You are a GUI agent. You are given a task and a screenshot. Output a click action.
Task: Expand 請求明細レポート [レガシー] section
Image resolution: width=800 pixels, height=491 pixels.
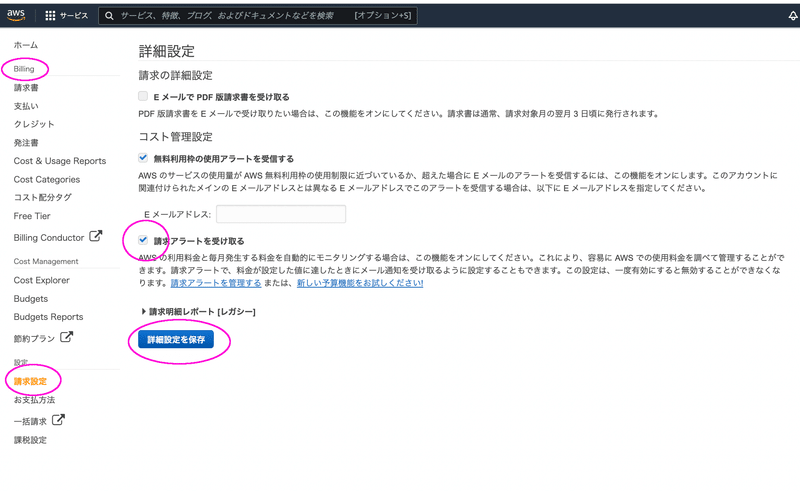click(198, 311)
